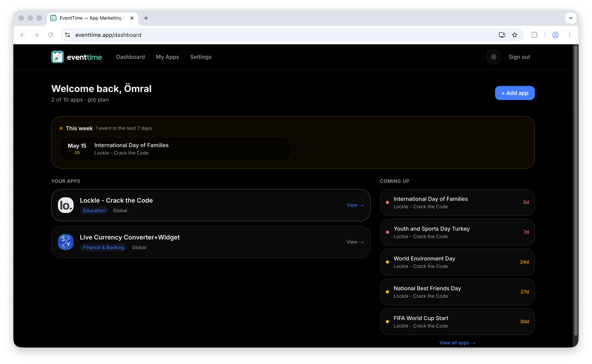Click the '1 event in the next 7 days' text

coord(124,128)
